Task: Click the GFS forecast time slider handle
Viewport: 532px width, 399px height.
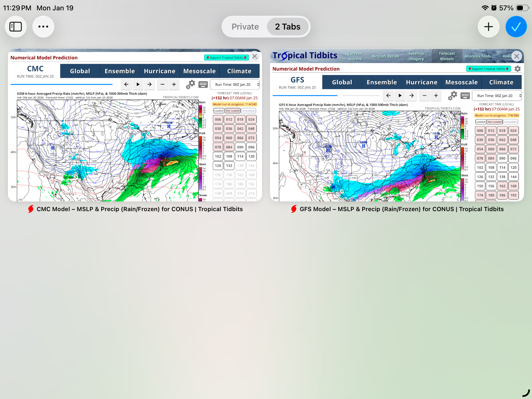Action: point(340,95)
